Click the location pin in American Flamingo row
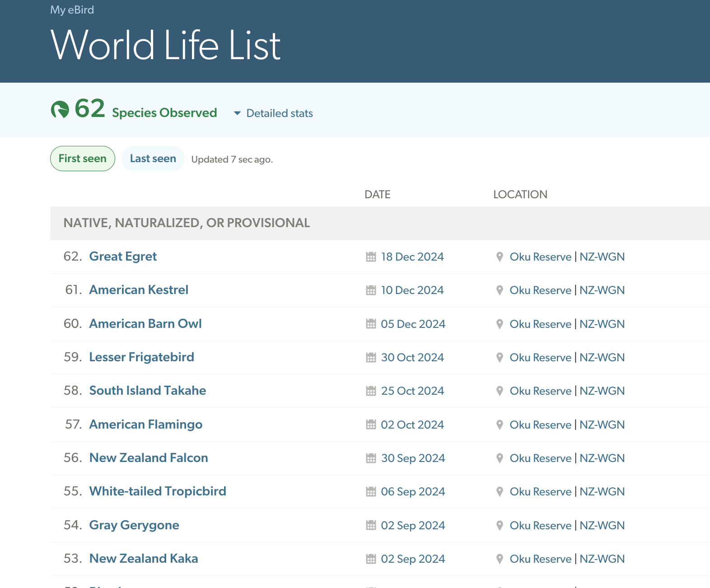The image size is (710, 588). pos(500,425)
